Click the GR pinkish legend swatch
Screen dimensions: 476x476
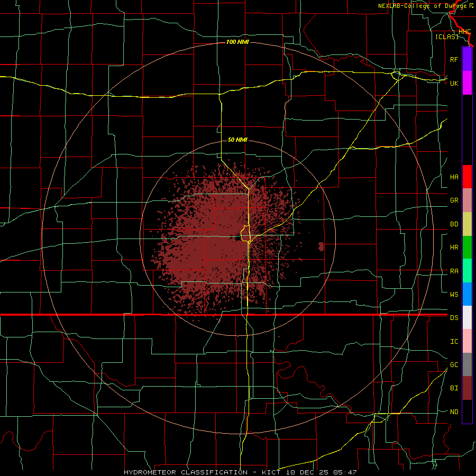click(x=467, y=200)
